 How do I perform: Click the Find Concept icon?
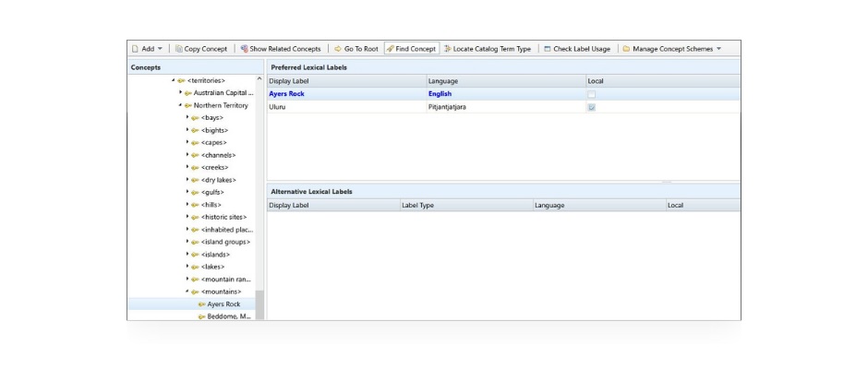(390, 49)
